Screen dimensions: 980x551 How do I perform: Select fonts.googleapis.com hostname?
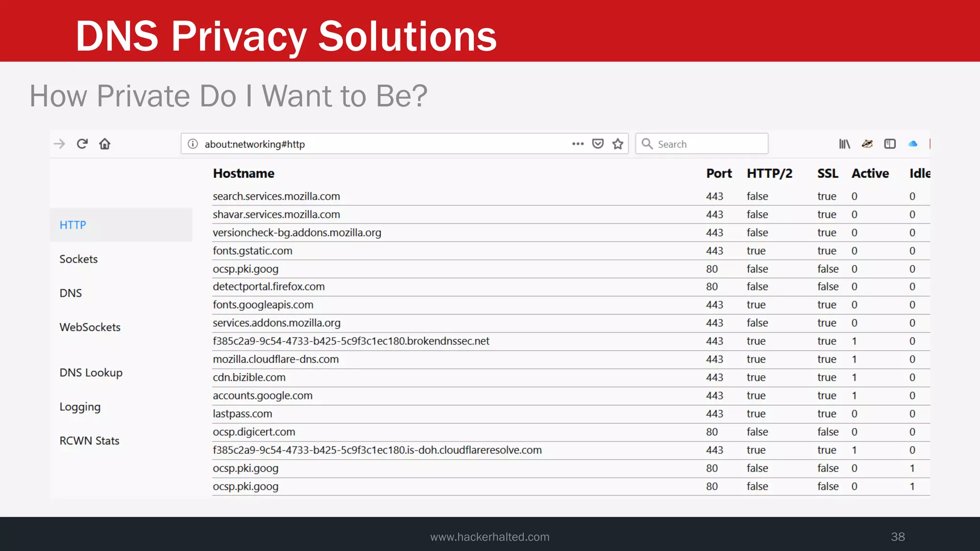point(263,305)
